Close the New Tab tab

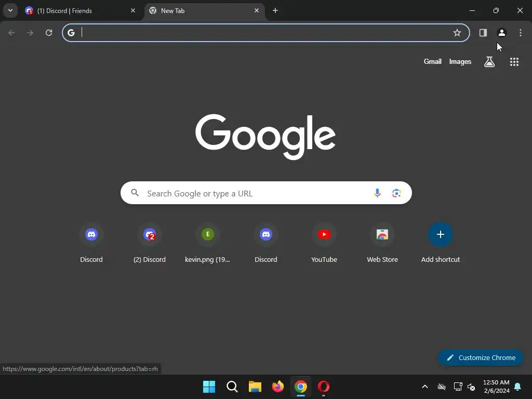257,11
